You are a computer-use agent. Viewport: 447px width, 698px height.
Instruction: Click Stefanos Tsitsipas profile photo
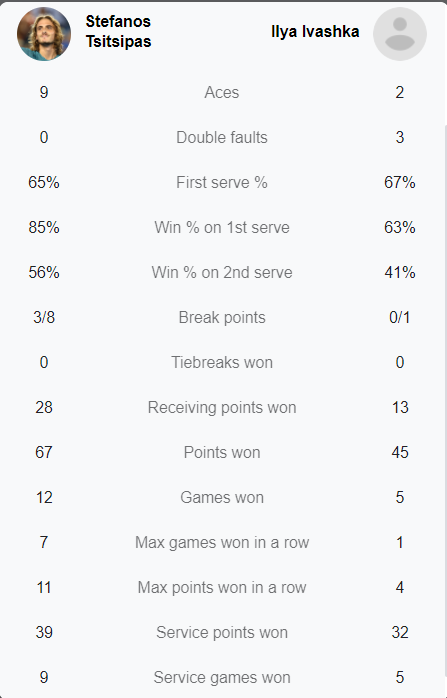(x=44, y=34)
